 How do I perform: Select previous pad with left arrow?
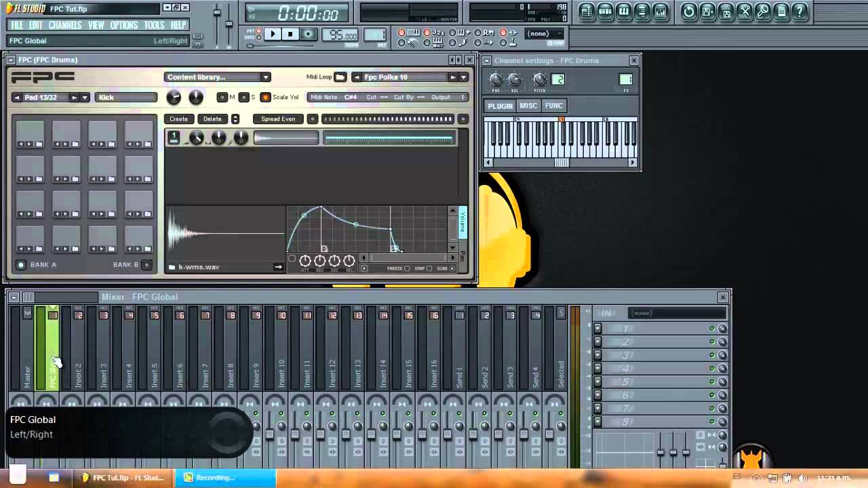[17, 98]
